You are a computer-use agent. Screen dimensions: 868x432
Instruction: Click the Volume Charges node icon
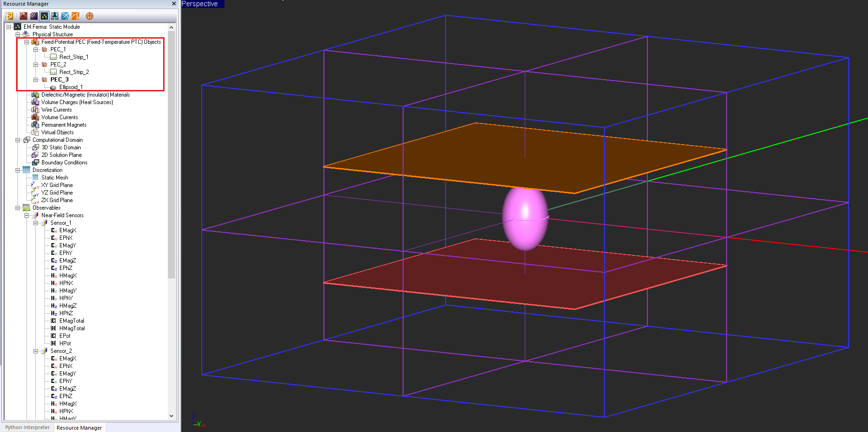[x=35, y=102]
